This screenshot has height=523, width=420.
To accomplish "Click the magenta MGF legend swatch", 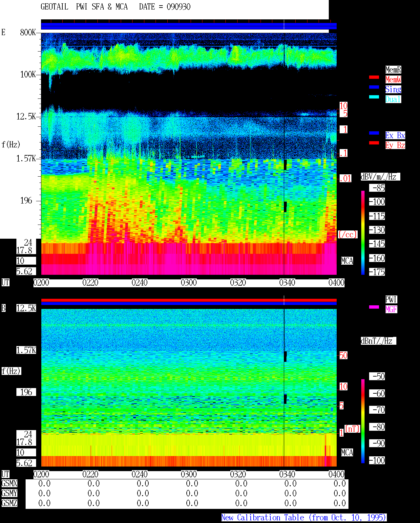I will [x=374, y=307].
